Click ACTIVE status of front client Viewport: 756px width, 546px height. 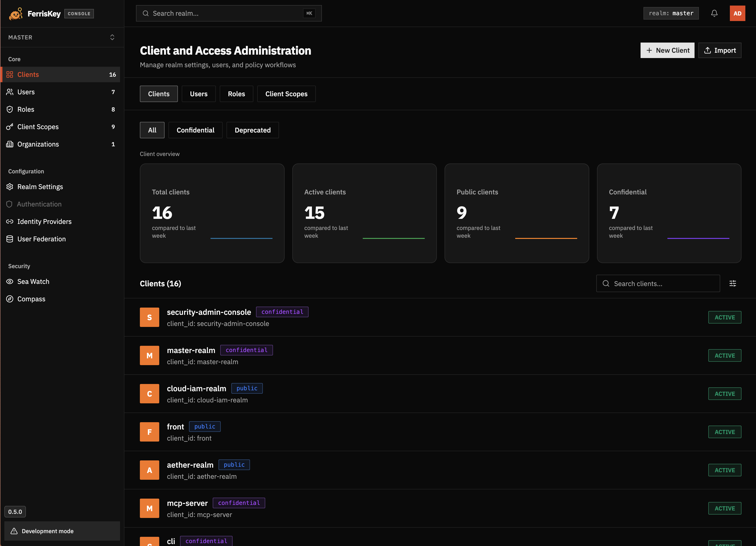724,432
